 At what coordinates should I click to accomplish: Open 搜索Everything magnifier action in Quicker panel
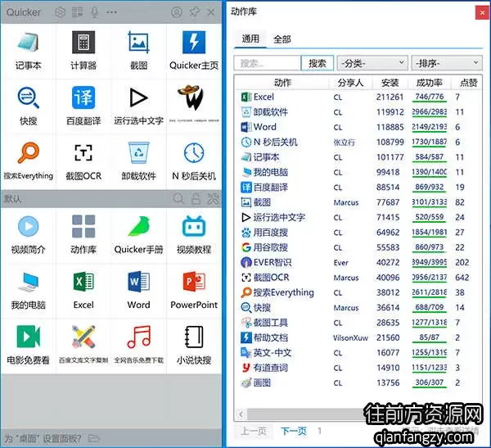[28, 161]
